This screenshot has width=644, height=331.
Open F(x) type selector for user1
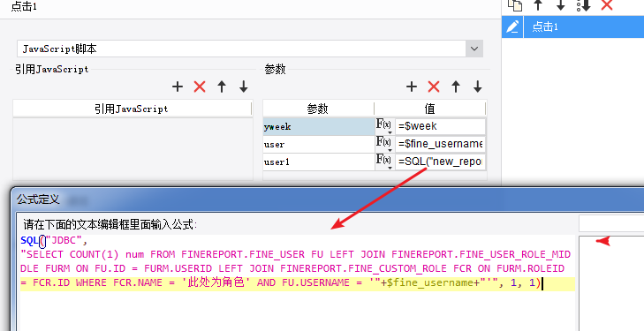click(384, 162)
